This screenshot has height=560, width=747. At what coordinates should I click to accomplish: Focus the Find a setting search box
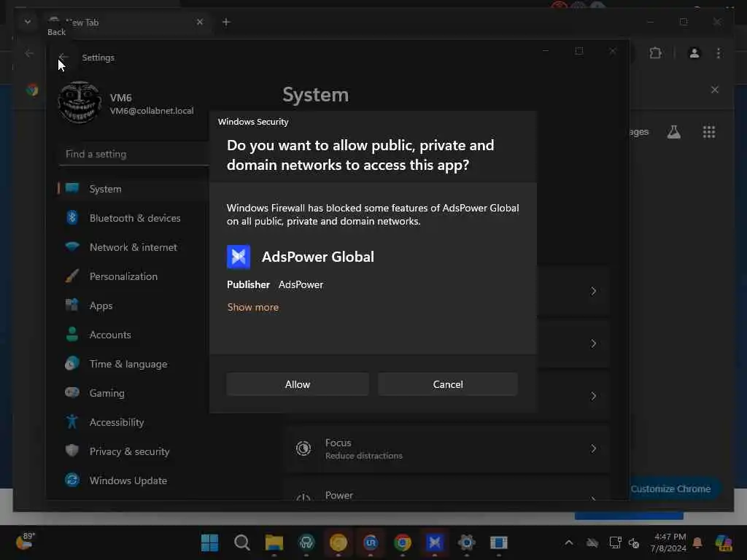134,155
